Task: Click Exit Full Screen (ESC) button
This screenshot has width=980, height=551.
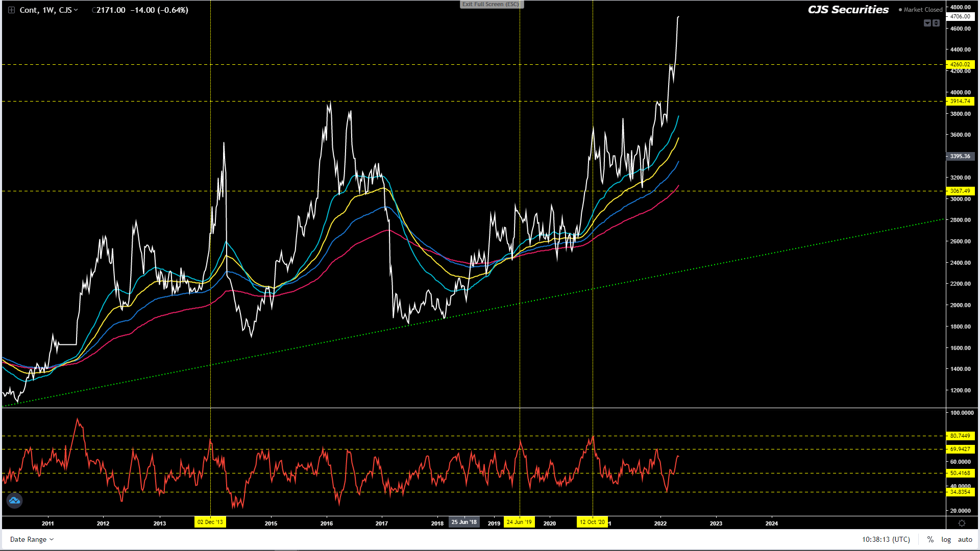Action: [x=491, y=4]
